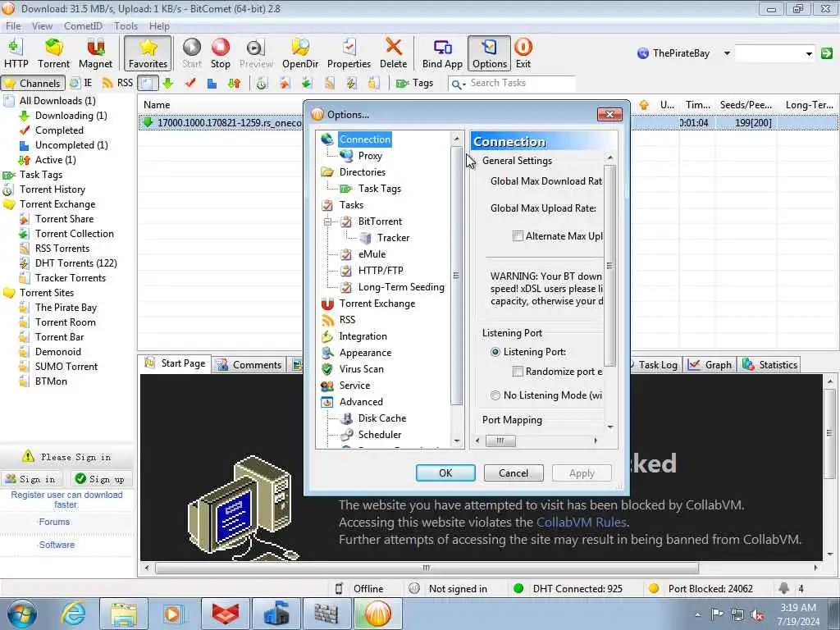Click the Tags button in secondary toolbar

[x=414, y=83]
